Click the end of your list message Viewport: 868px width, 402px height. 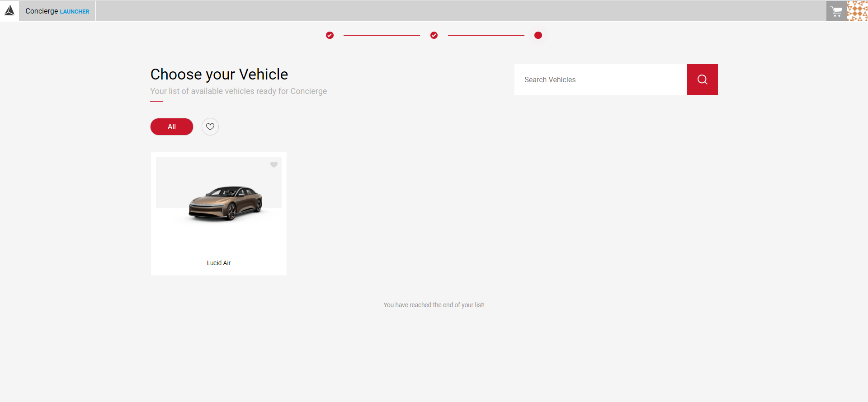(x=434, y=305)
